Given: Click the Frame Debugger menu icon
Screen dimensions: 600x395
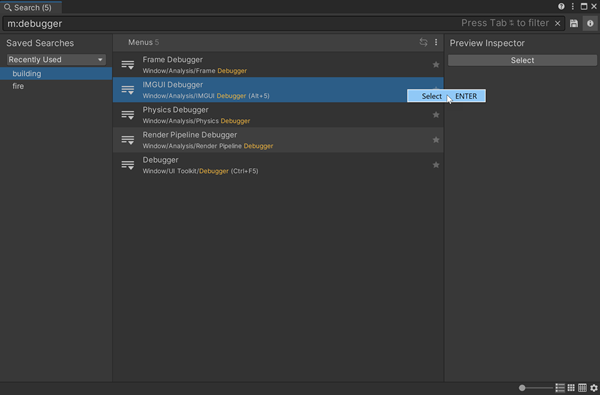Looking at the screenshot, I should click(128, 65).
